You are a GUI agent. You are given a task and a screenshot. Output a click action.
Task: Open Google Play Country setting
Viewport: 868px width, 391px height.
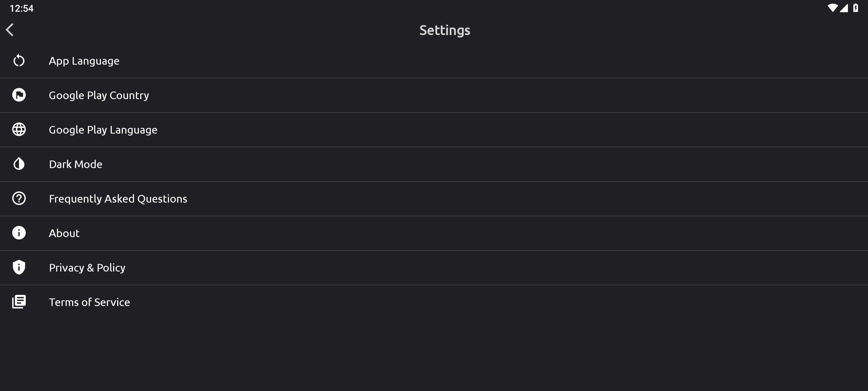pos(99,96)
